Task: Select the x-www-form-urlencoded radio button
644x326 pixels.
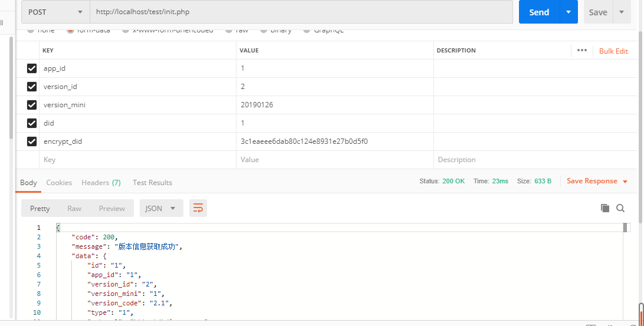Action: pos(126,31)
